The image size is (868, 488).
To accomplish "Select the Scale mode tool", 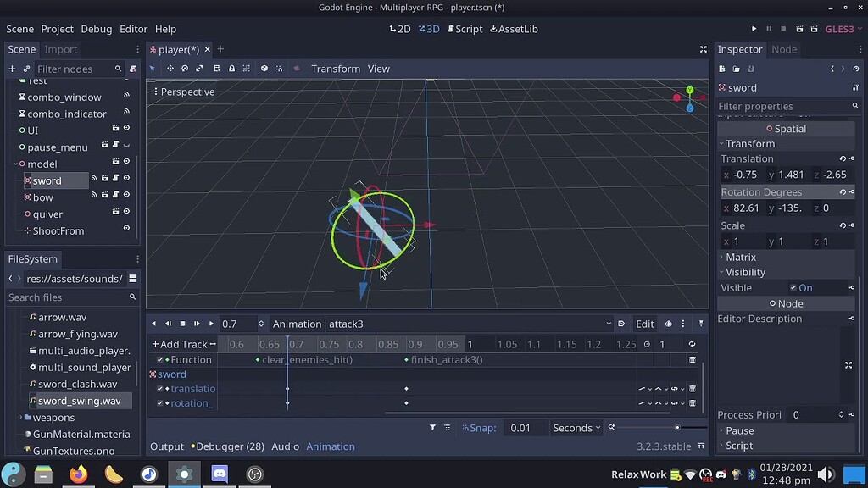I will click(x=200, y=69).
